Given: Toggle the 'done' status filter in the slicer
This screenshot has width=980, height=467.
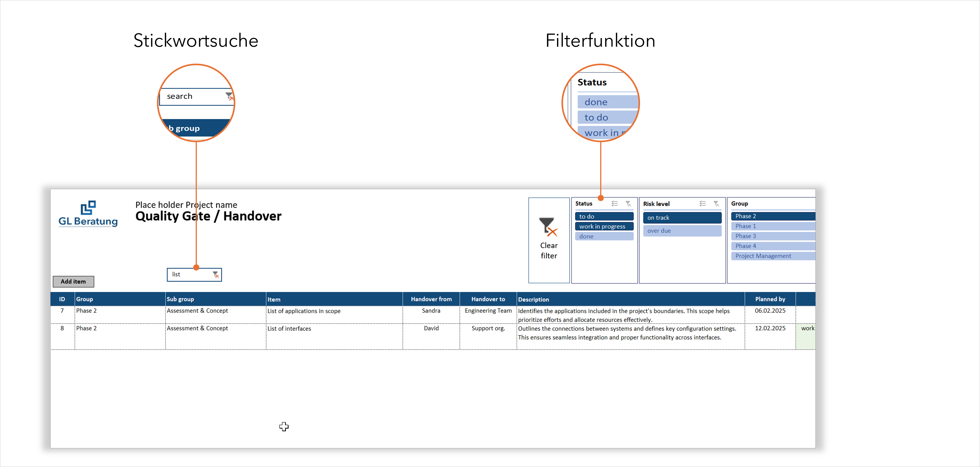Looking at the screenshot, I should tap(604, 236).
